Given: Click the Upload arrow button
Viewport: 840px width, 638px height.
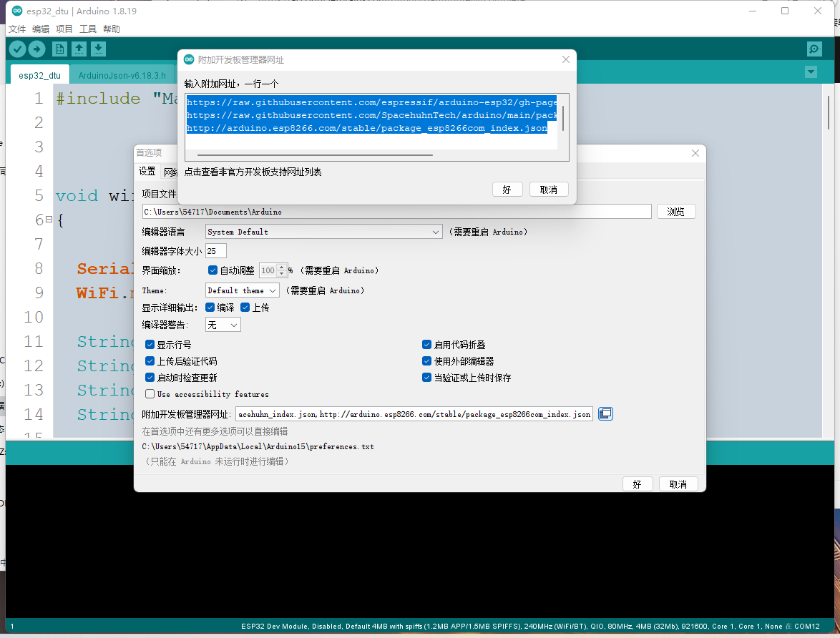Looking at the screenshot, I should click(x=36, y=49).
